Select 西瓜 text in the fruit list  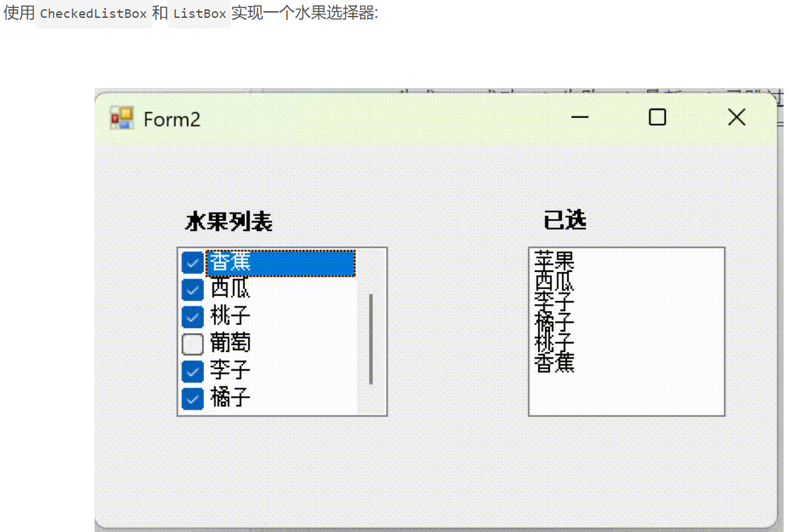pyautogui.click(x=230, y=288)
